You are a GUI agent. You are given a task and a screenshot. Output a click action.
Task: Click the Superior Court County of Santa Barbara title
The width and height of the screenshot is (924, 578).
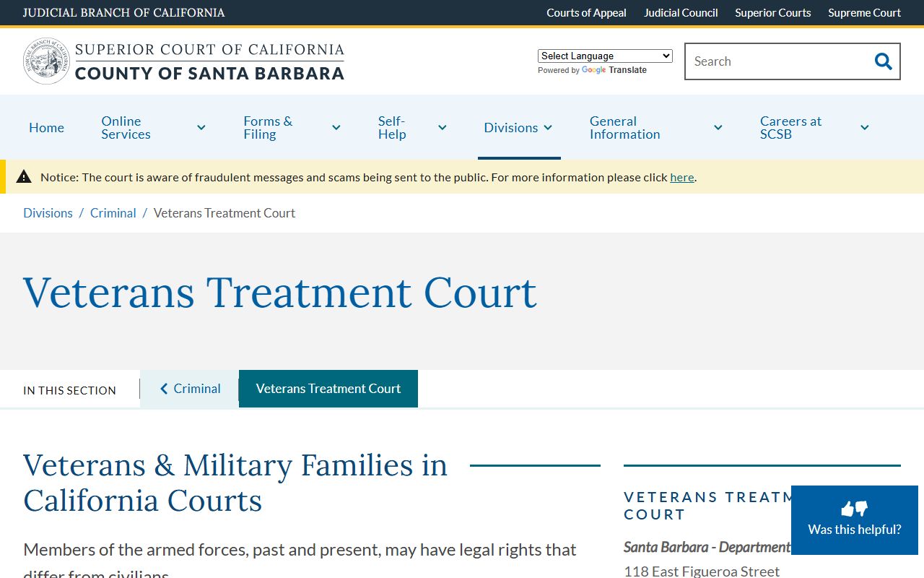pyautogui.click(x=209, y=61)
